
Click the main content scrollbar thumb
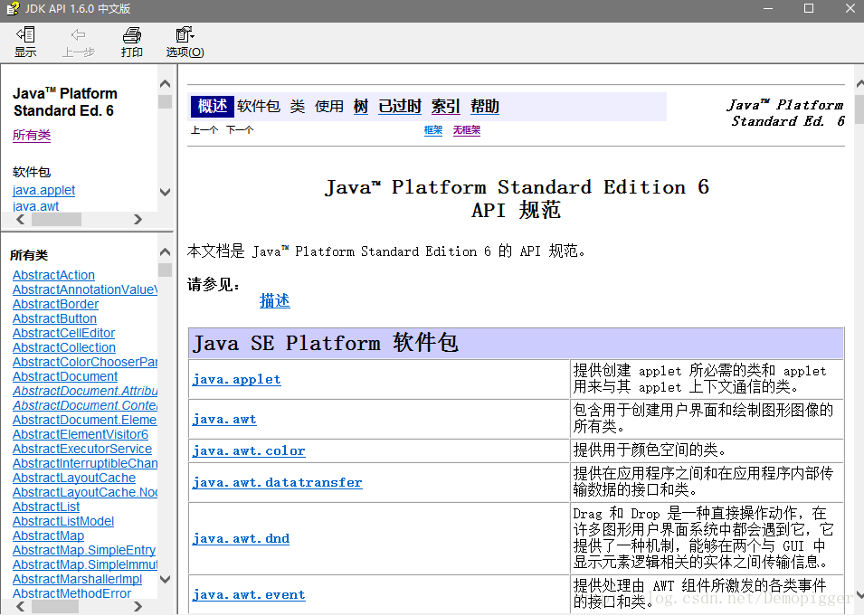(x=859, y=109)
